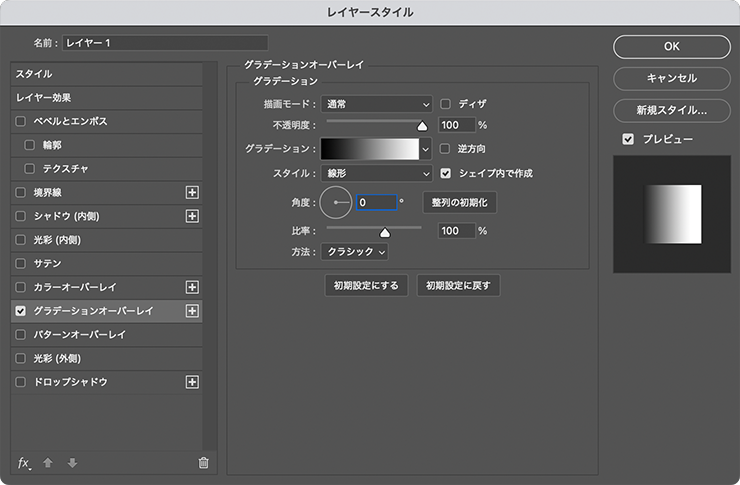Click plus icon next to ドロップシャドウ
The image size is (740, 485).
tap(193, 382)
